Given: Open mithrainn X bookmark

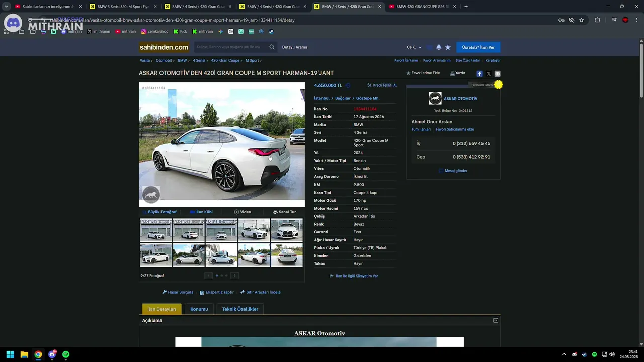Looking at the screenshot, I should point(98,31).
